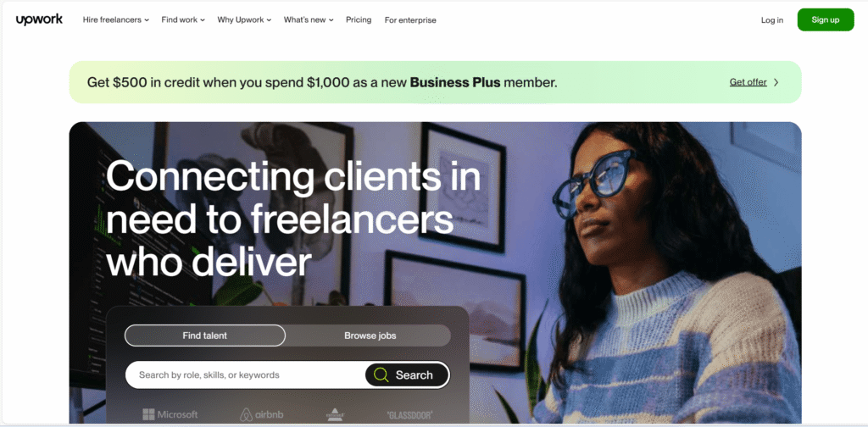Click the triangle company logo beside Airbnb
The width and height of the screenshot is (868, 427).
click(336, 414)
